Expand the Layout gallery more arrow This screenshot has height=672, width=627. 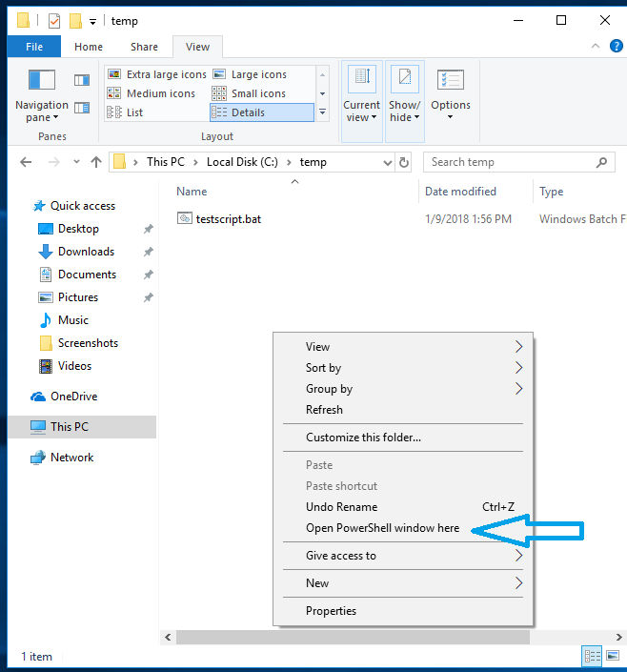[322, 112]
